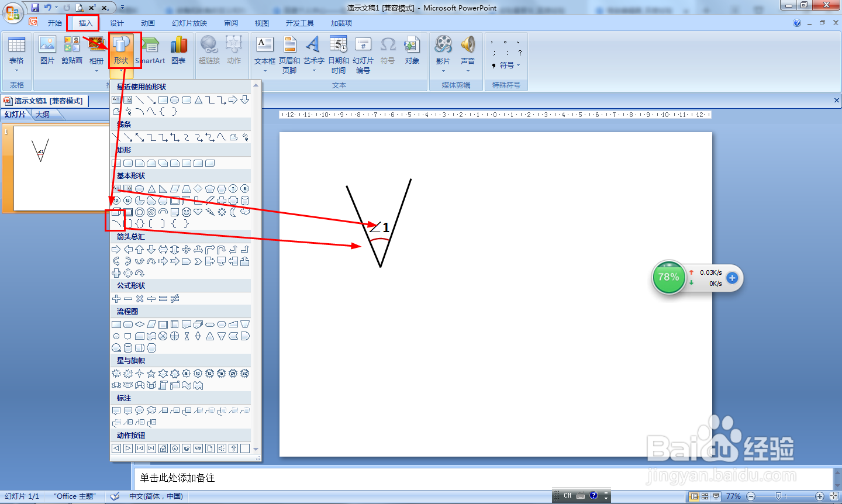Screen dimensions: 842x504
Task: Open print preview from quick access toolbar
Action: [x=80, y=8]
